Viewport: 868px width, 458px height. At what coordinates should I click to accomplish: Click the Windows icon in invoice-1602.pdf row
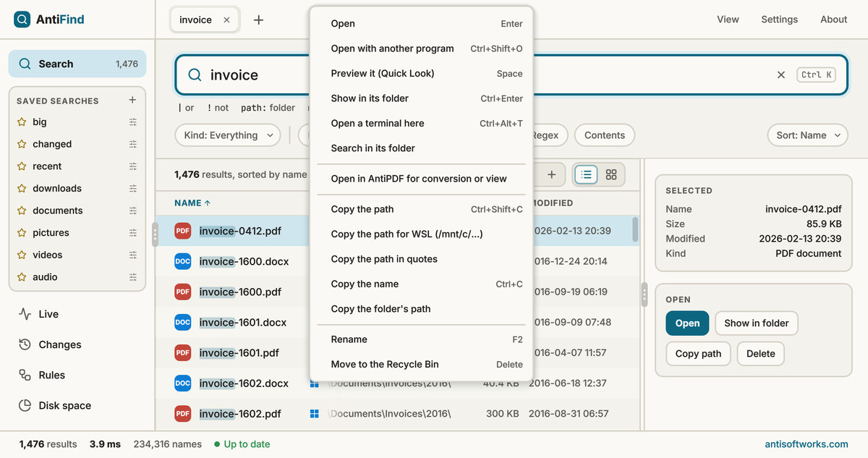pos(315,414)
